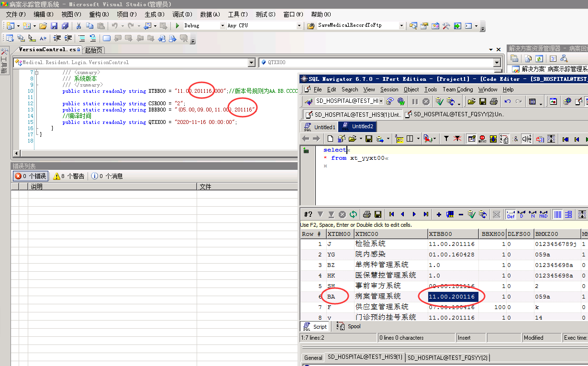Open the Tools menu in SQL Navigator

click(431, 89)
